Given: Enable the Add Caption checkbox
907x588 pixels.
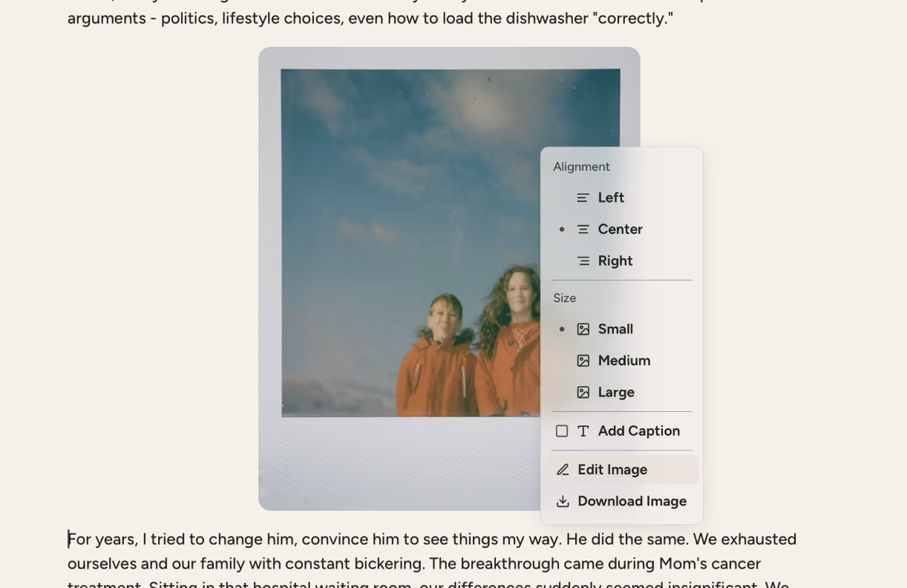Looking at the screenshot, I should [562, 431].
